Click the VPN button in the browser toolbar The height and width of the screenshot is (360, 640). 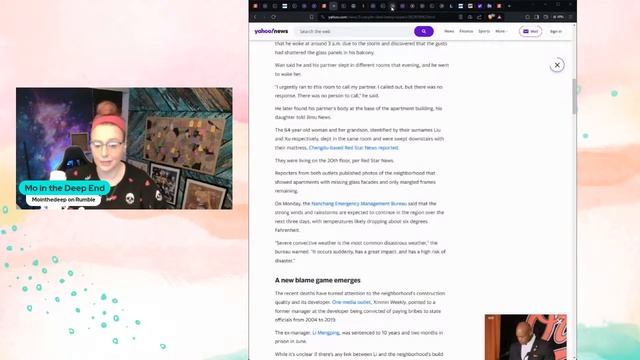tap(558, 17)
